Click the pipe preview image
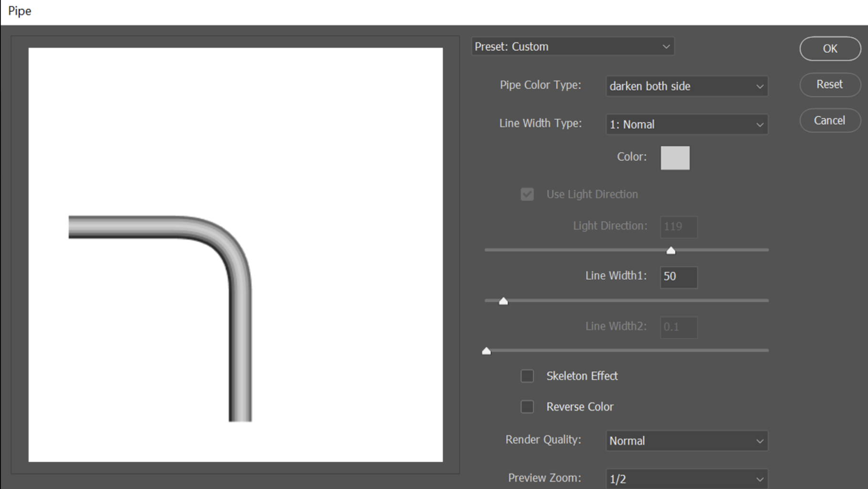Image resolution: width=868 pixels, height=489 pixels. click(236, 255)
